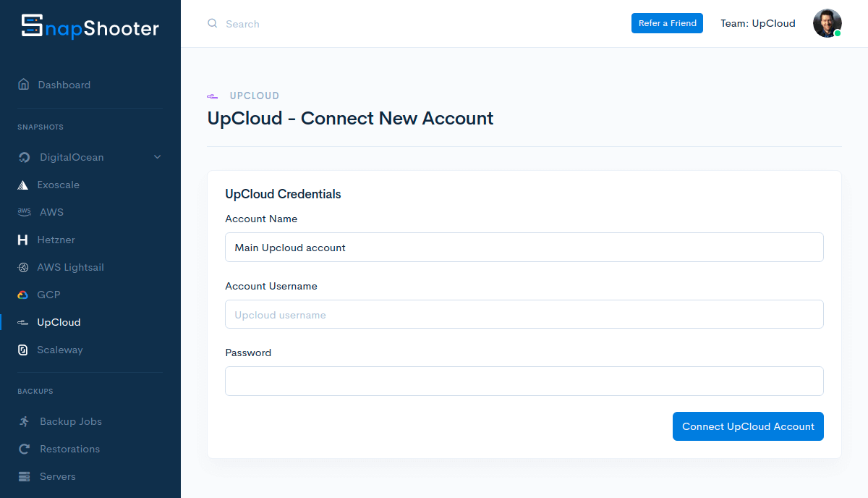Click into the Password field
Viewport: 868px width, 498px height.
coord(524,381)
